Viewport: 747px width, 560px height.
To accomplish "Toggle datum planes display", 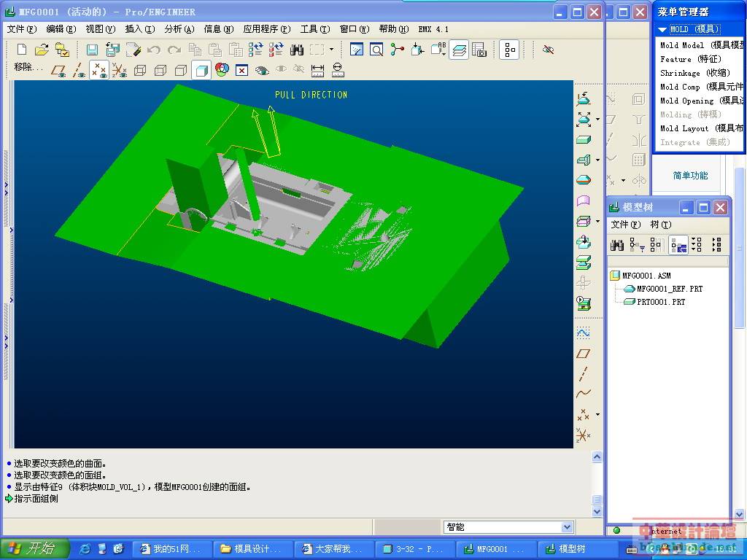I will coord(58,71).
